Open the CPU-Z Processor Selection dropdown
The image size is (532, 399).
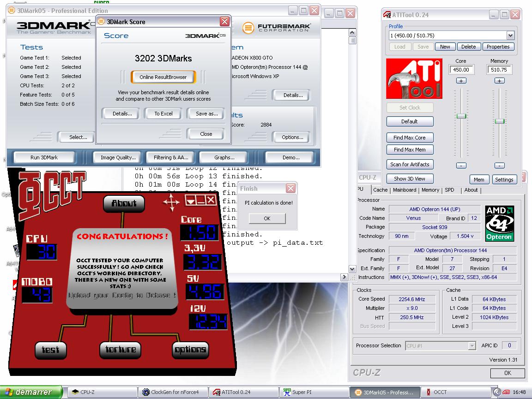click(472, 346)
